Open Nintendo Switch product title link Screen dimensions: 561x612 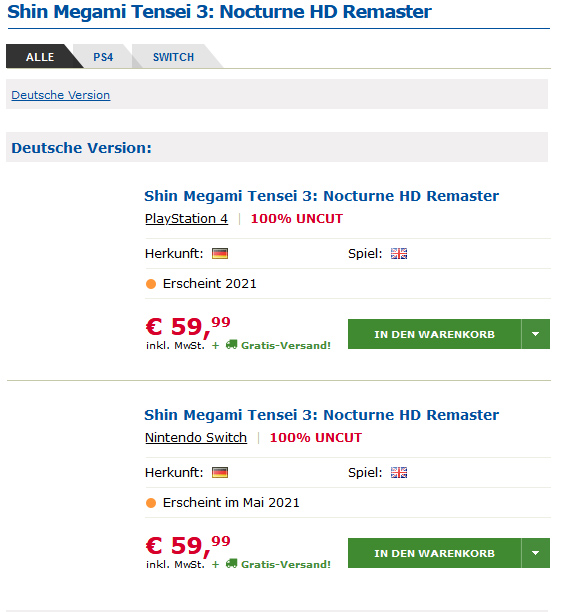[321, 415]
